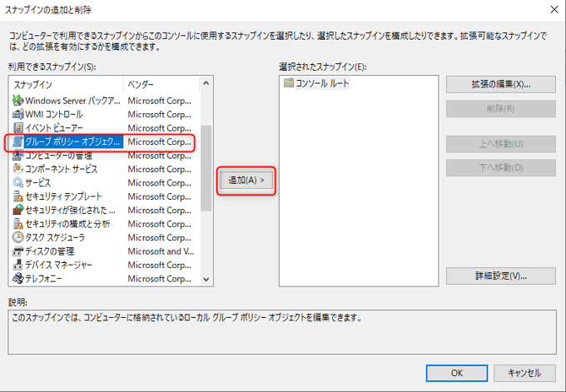Screen dimensions: 566x392
Task: Click the イベント ビューアー snap-in icon
Action: pos(17,128)
